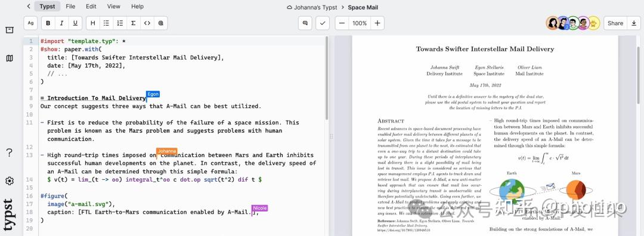Click the Space Mail project title

tap(363, 7)
